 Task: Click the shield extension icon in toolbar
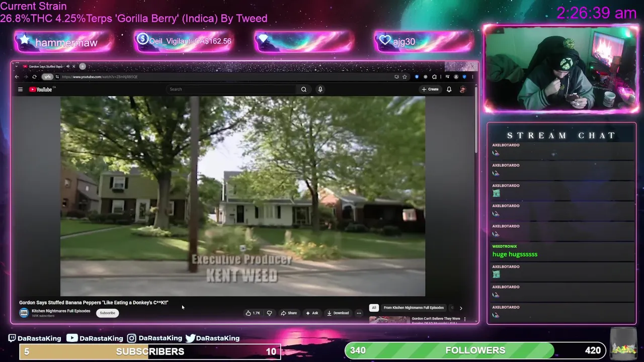click(417, 77)
